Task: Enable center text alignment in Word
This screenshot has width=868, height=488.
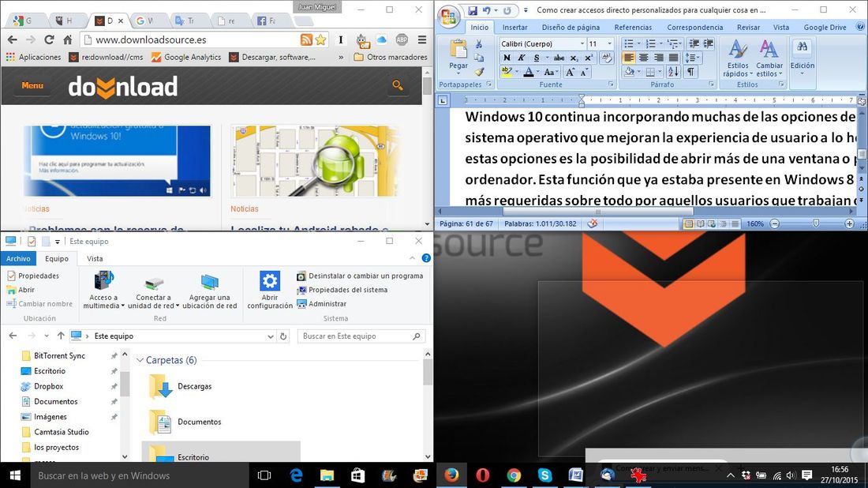Action: [x=643, y=58]
